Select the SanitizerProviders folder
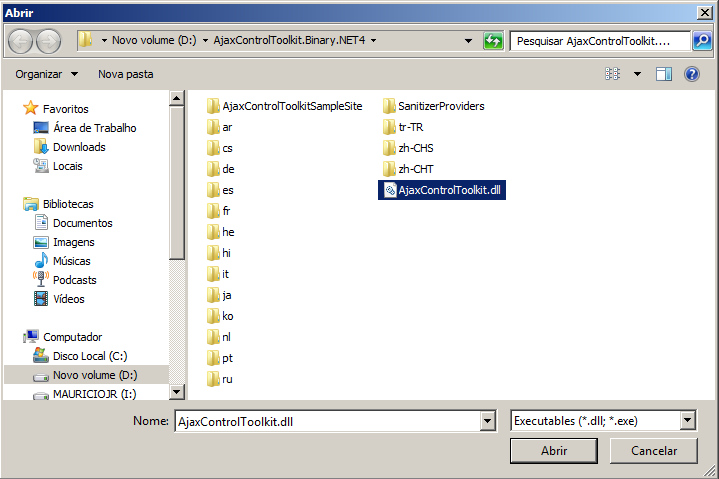Screen dimensions: 719x479 point(433,106)
